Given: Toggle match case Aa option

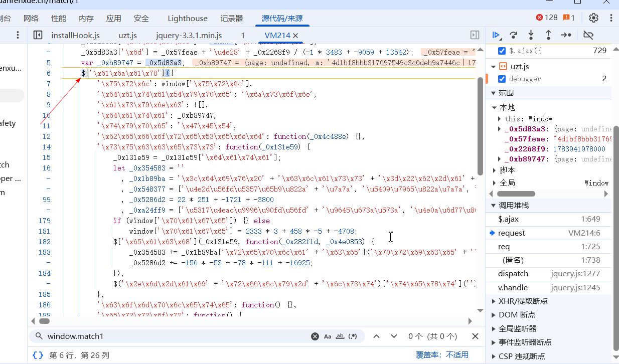Looking at the screenshot, I should click(328, 336).
